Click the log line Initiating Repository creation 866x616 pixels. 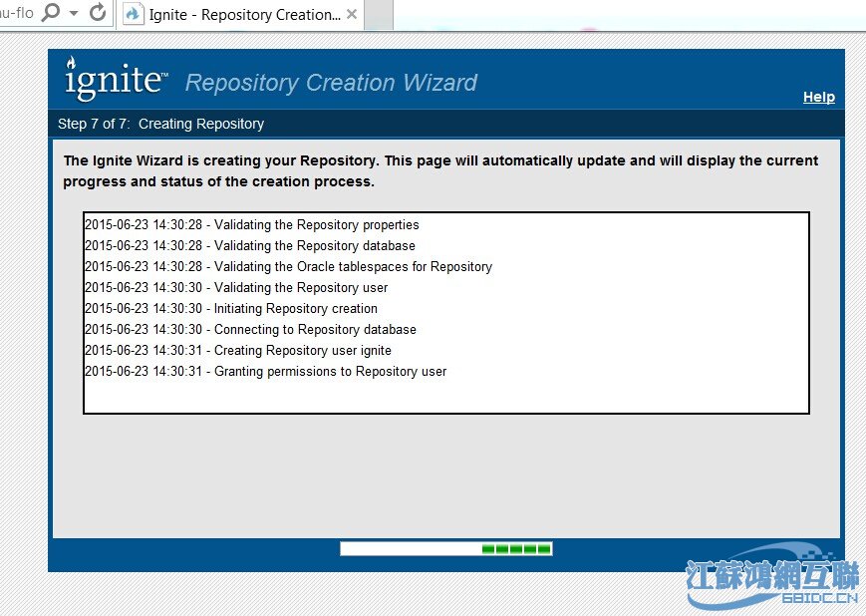[x=231, y=309]
